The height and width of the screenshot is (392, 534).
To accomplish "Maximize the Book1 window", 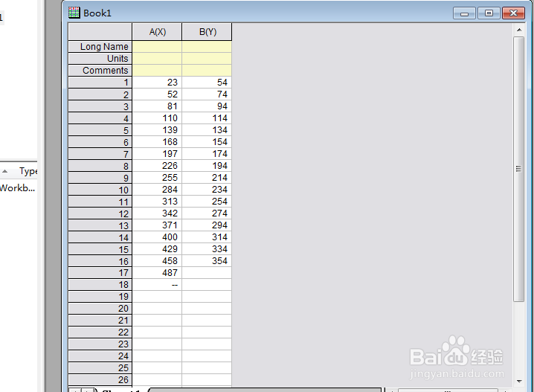I will tap(489, 13).
